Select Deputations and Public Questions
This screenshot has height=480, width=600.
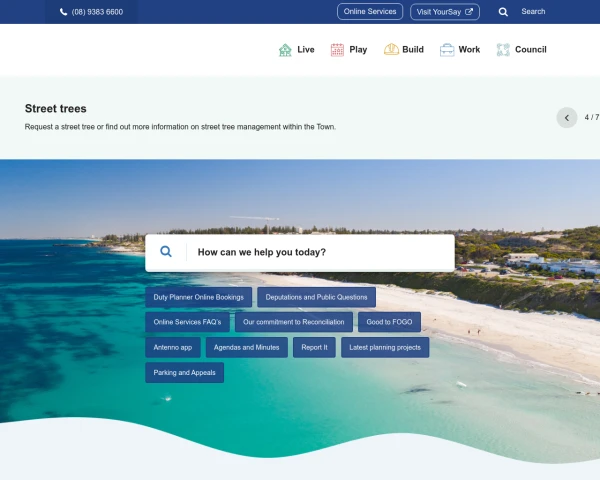pos(316,297)
